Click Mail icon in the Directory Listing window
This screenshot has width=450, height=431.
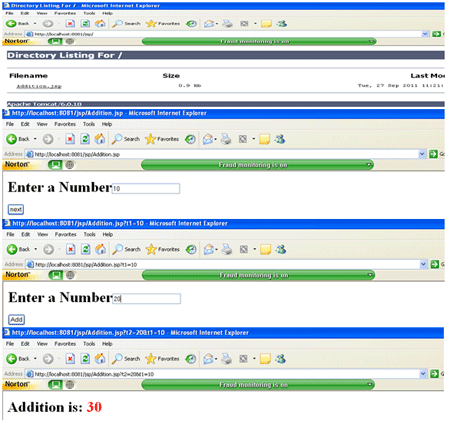coord(209,24)
